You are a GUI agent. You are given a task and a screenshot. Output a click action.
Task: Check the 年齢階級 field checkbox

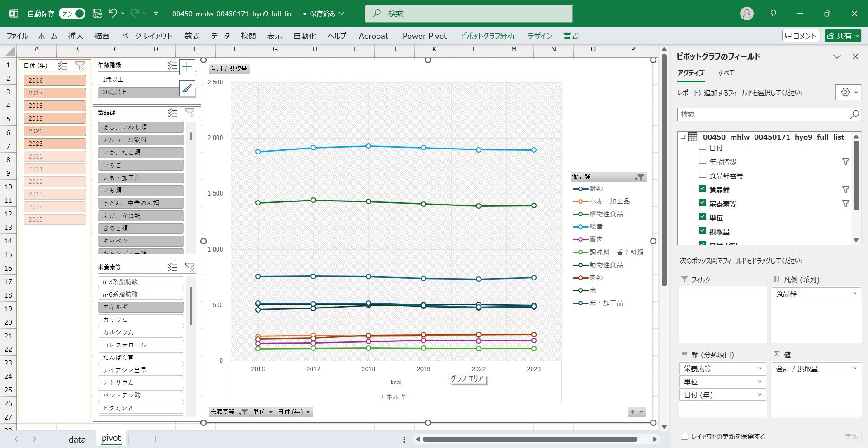[x=703, y=161]
